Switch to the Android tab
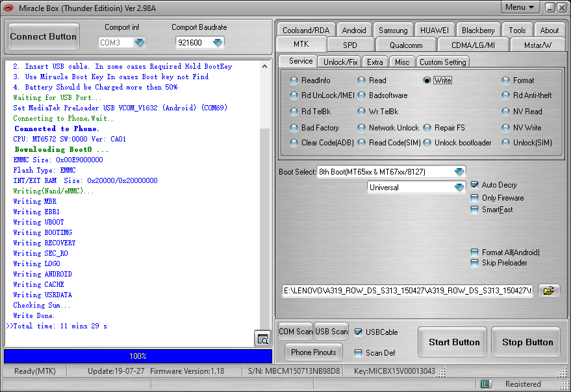The height and width of the screenshot is (392, 571). tap(354, 31)
